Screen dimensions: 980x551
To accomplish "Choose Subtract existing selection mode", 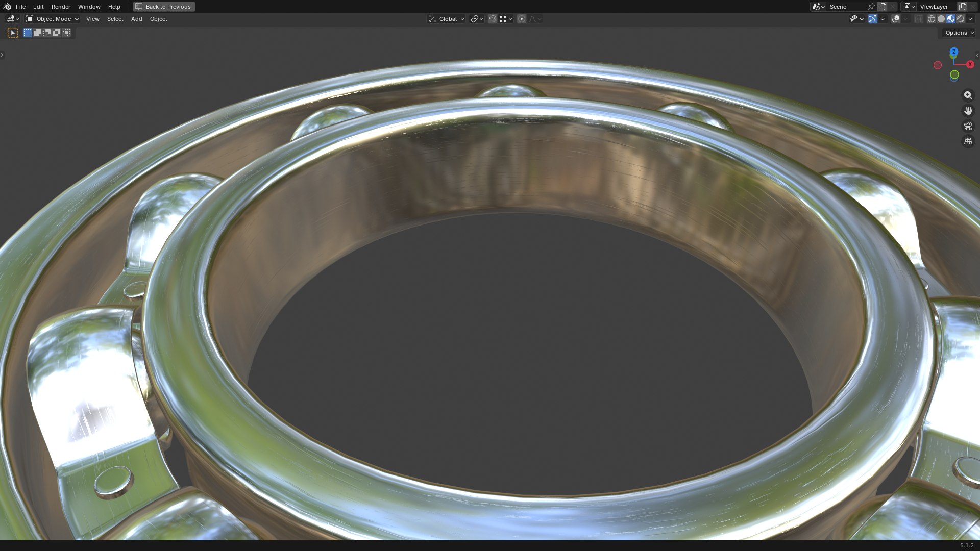I will [47, 33].
